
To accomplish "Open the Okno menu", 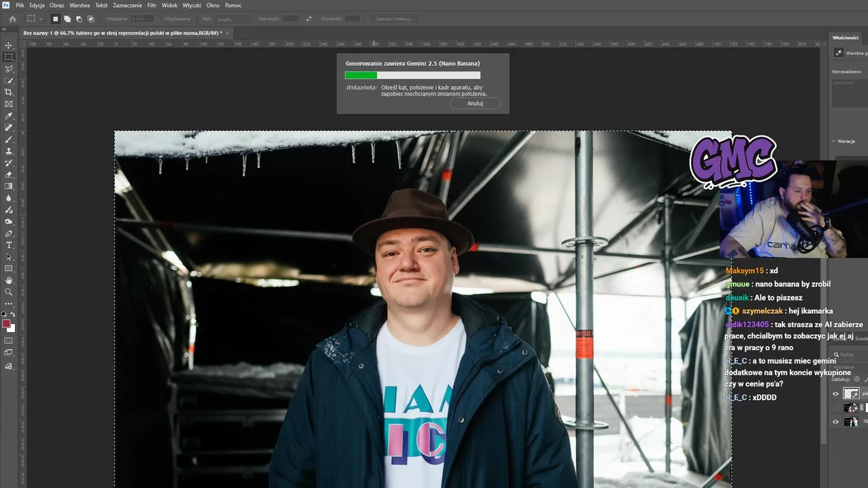I will [213, 5].
